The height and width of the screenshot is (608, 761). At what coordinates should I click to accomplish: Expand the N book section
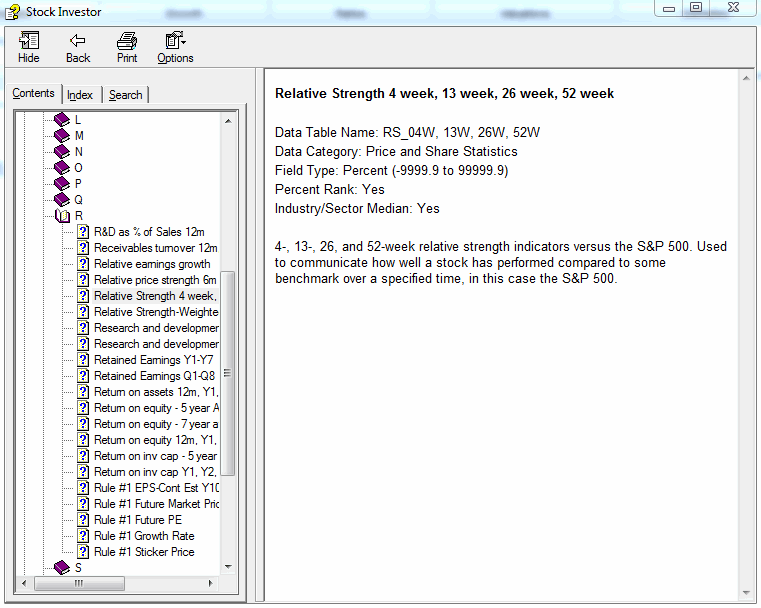(x=62, y=152)
